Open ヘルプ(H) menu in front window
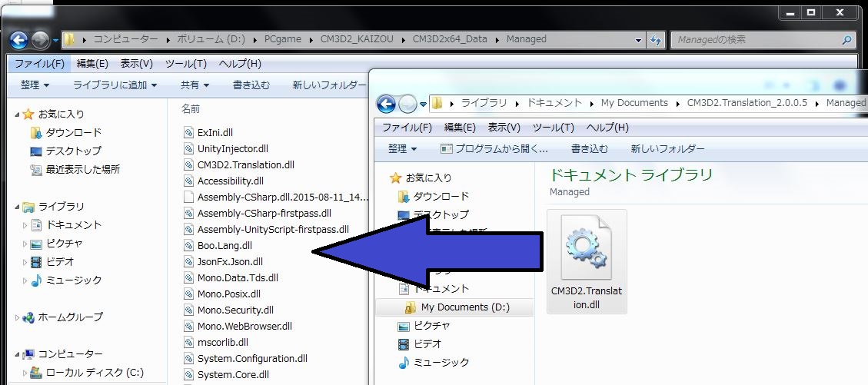Image resolution: width=868 pixels, height=385 pixels. [x=607, y=128]
